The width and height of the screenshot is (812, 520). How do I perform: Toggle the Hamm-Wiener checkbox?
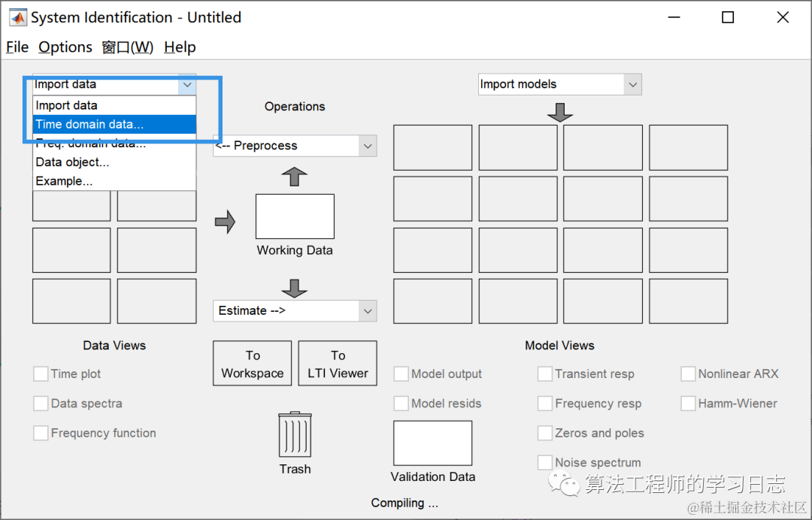tap(688, 403)
